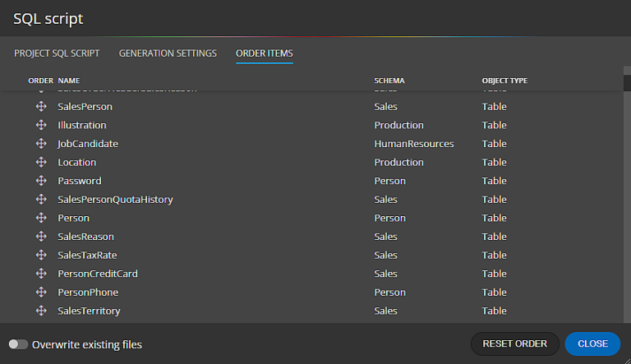Click the drag handle beside Illustration

click(41, 126)
